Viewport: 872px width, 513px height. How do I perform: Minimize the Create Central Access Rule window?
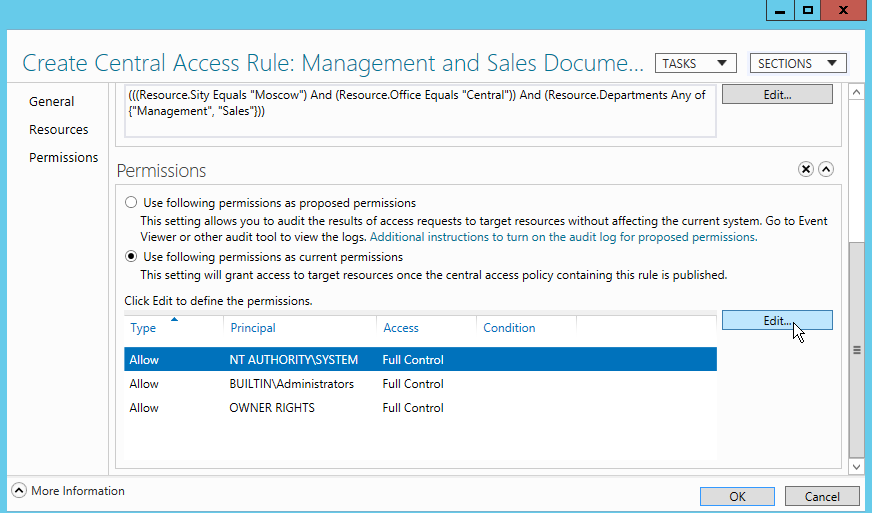point(780,11)
